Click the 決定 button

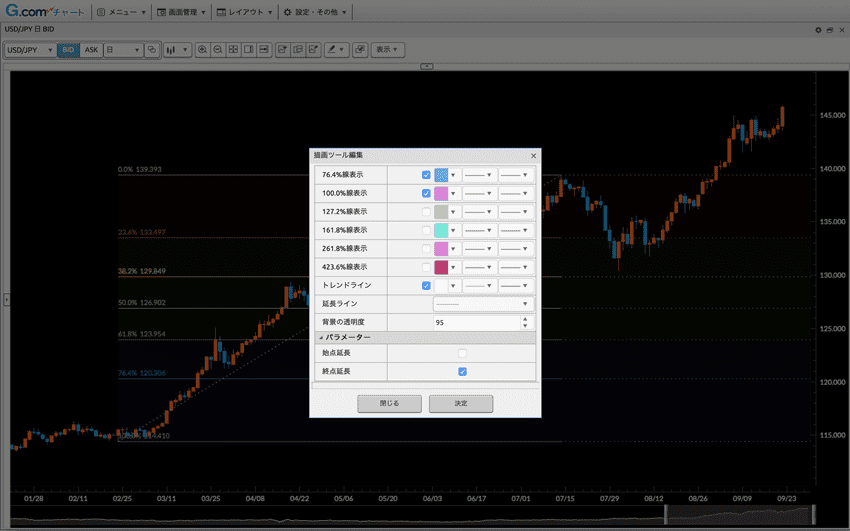[461, 404]
